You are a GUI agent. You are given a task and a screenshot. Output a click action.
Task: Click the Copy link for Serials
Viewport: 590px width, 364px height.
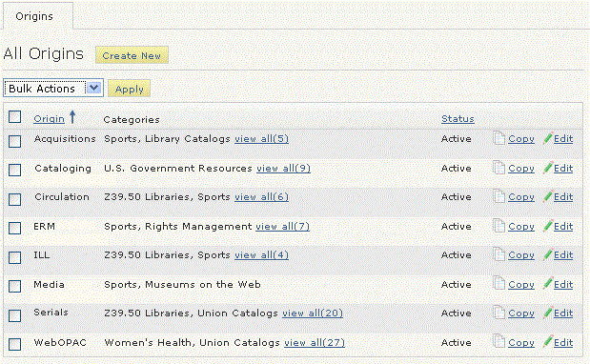[x=521, y=313]
